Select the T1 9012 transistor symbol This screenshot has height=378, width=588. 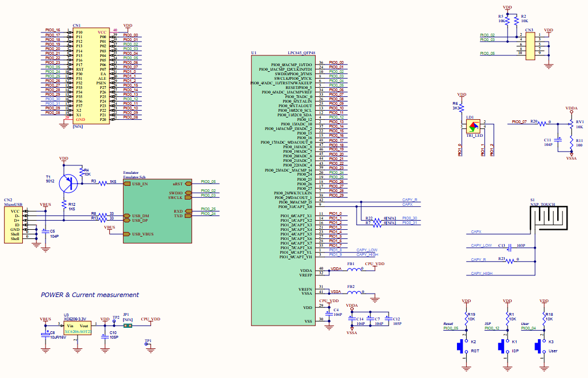[x=68, y=183]
